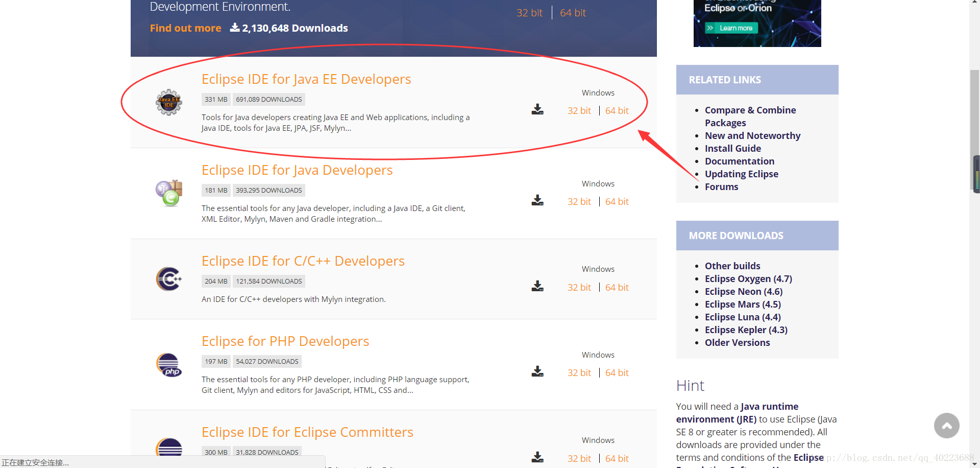Click Find out more link

point(186,28)
